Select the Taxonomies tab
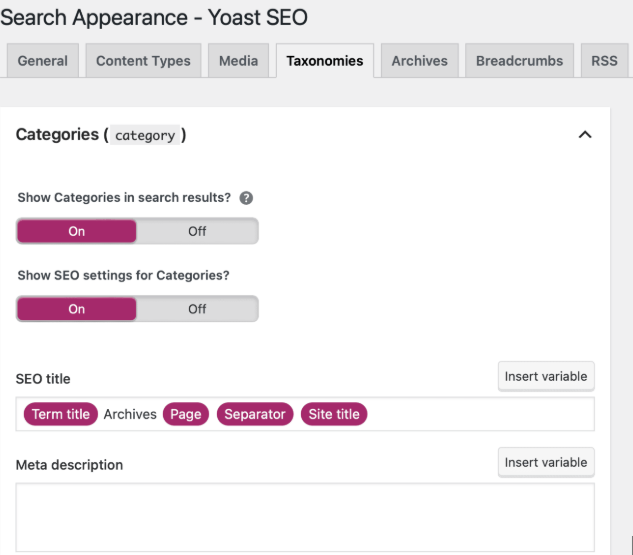633x555 pixels. click(x=325, y=61)
